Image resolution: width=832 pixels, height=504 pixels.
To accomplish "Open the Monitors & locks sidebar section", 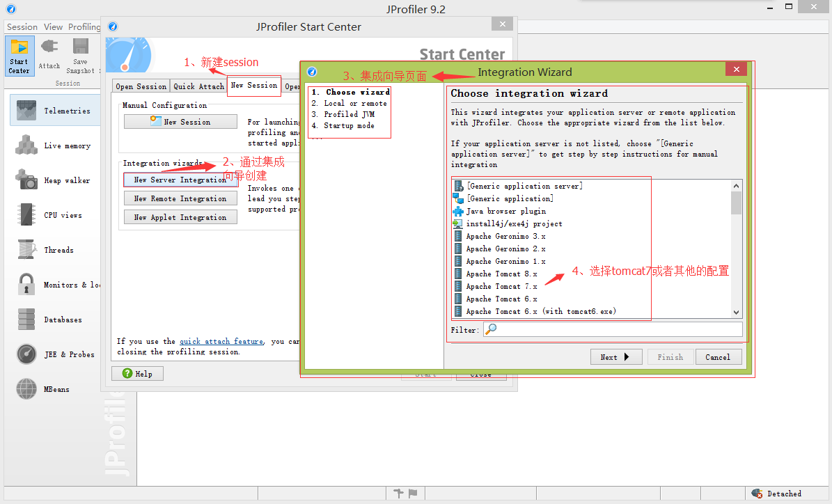I will (55, 285).
